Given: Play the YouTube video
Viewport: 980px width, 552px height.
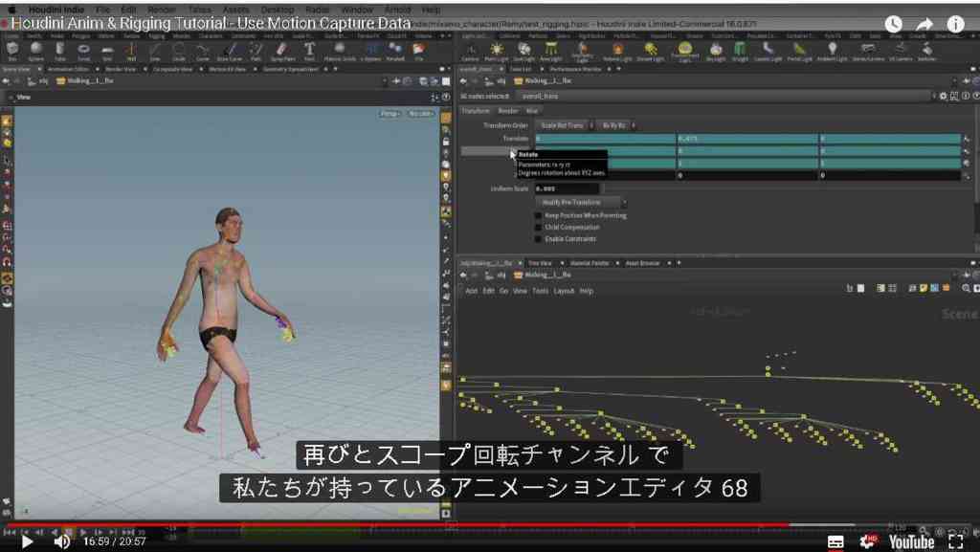Looking at the screenshot, I should [x=26, y=541].
